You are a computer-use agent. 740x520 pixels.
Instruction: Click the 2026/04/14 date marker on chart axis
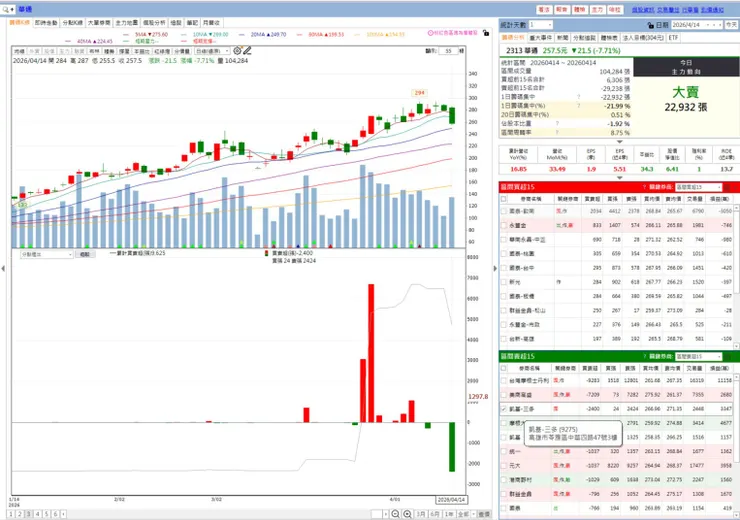tap(451, 500)
